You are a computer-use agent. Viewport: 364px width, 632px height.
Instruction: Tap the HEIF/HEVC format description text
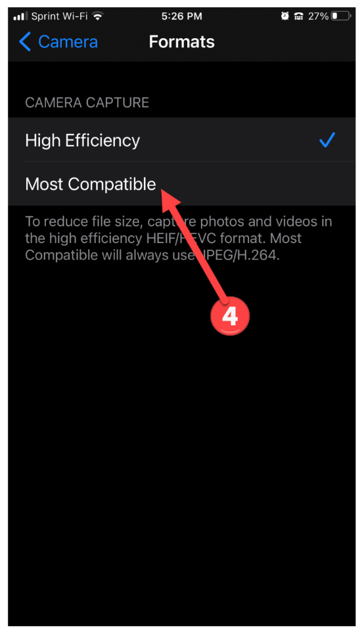179,238
